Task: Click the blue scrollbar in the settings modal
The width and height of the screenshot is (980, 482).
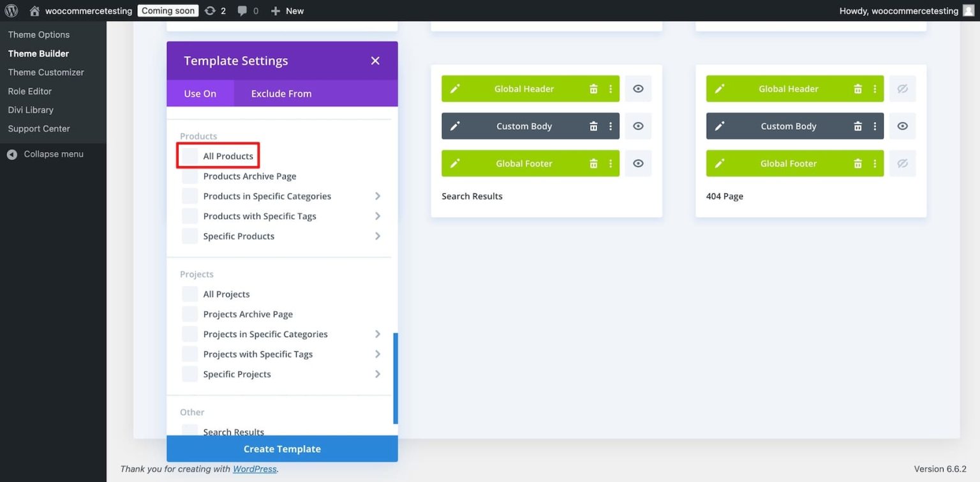Action: 396,377
